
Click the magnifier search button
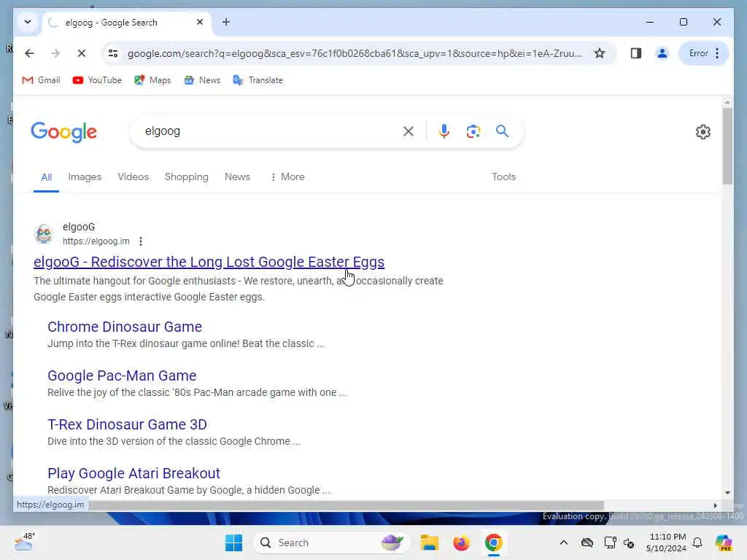502,131
